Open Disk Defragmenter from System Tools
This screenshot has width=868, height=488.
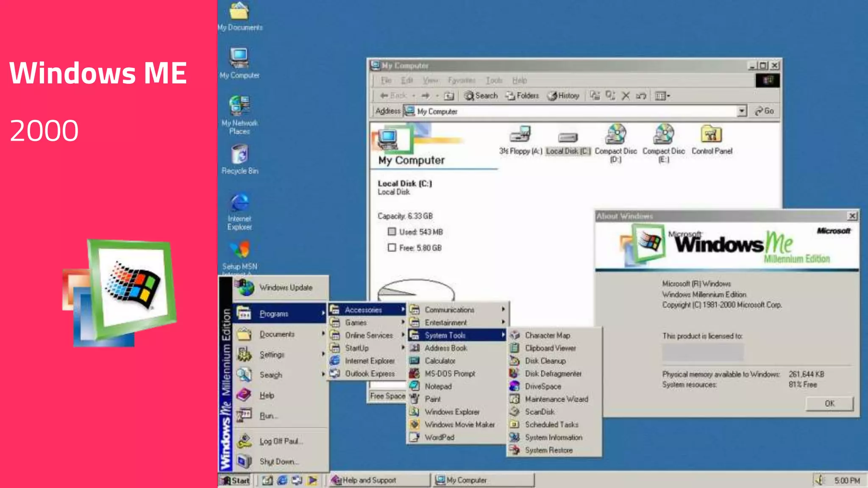coord(554,374)
